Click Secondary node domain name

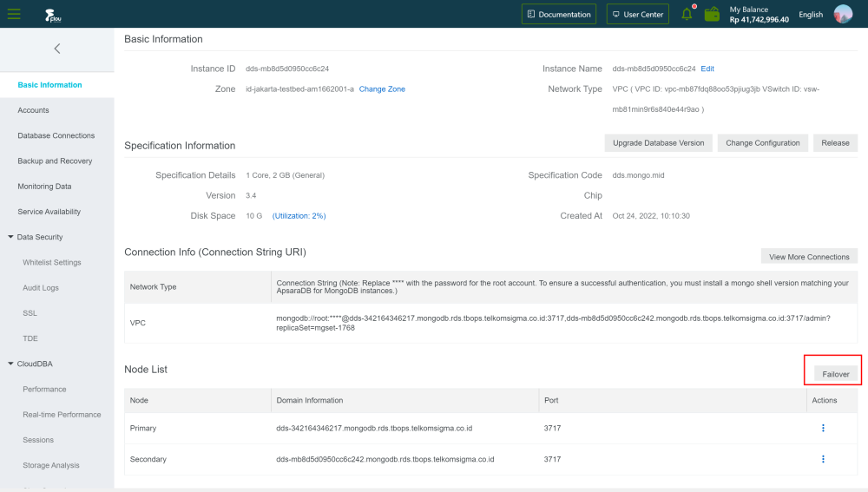pos(385,459)
